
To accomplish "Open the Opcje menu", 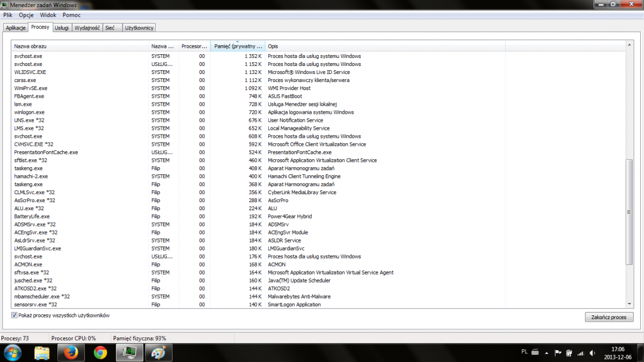I will click(26, 15).
